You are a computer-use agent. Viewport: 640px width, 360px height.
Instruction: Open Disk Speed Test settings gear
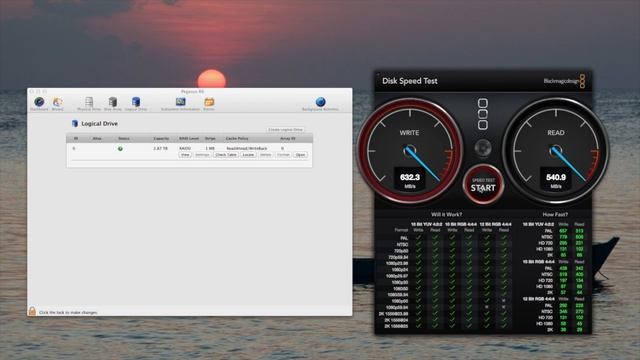tap(483, 148)
